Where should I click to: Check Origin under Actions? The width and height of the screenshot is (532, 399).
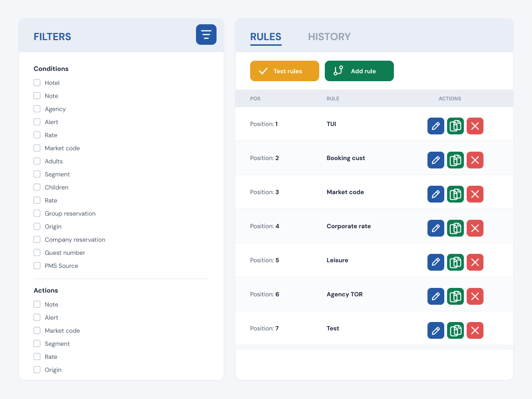pos(37,370)
